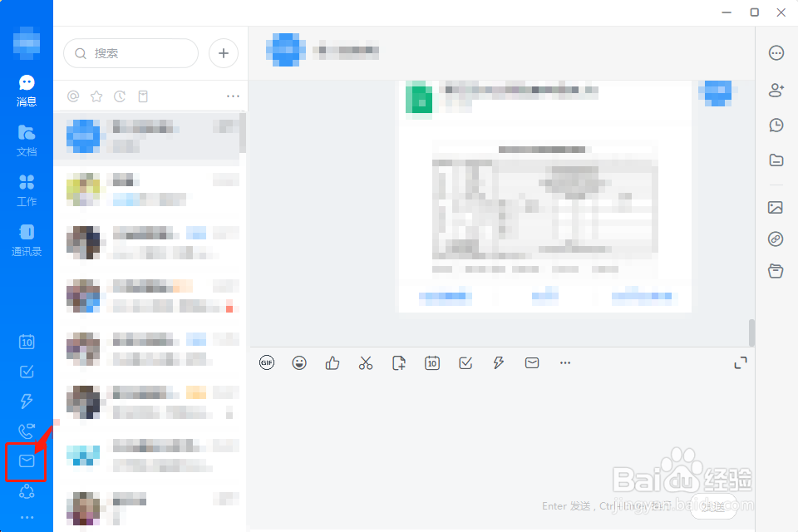This screenshot has height=532, width=798.
Task: Send a DING from message toolbar
Action: tap(499, 363)
